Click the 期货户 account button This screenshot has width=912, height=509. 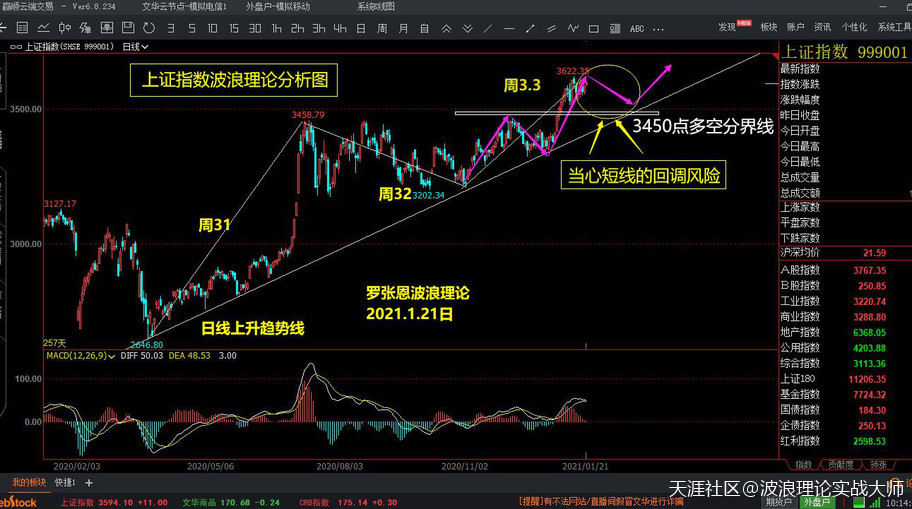[779, 501]
